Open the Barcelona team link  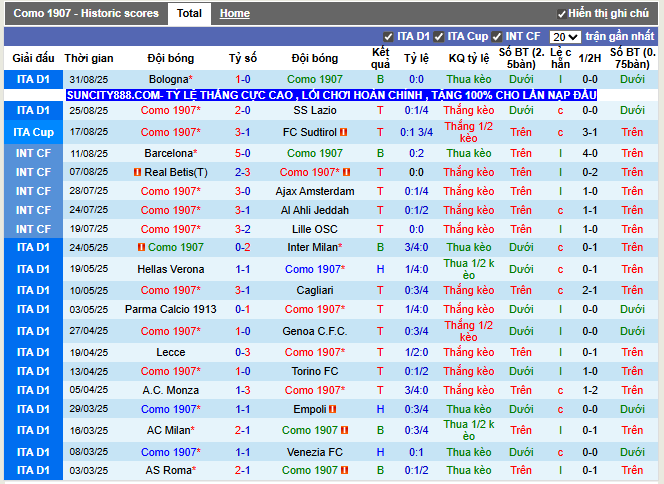(168, 153)
